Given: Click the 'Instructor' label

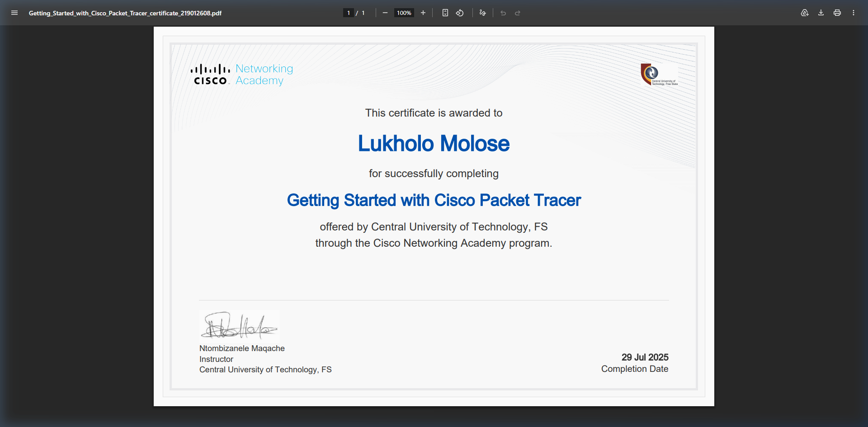Looking at the screenshot, I should [x=216, y=359].
